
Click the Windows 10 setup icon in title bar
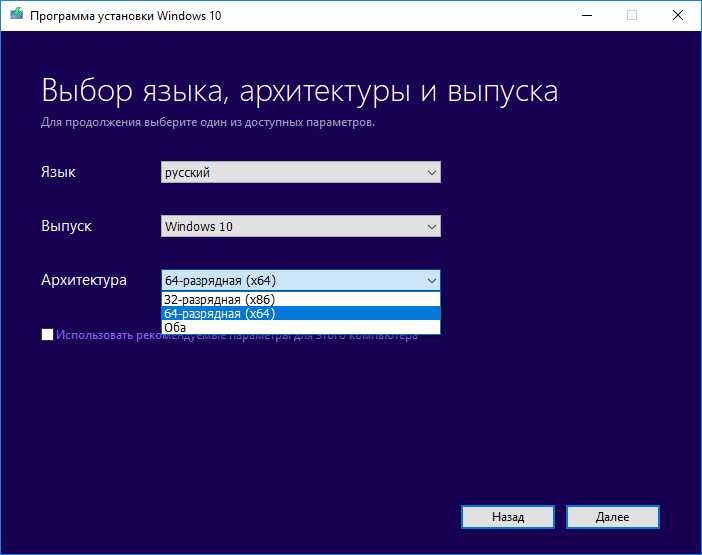click(17, 15)
